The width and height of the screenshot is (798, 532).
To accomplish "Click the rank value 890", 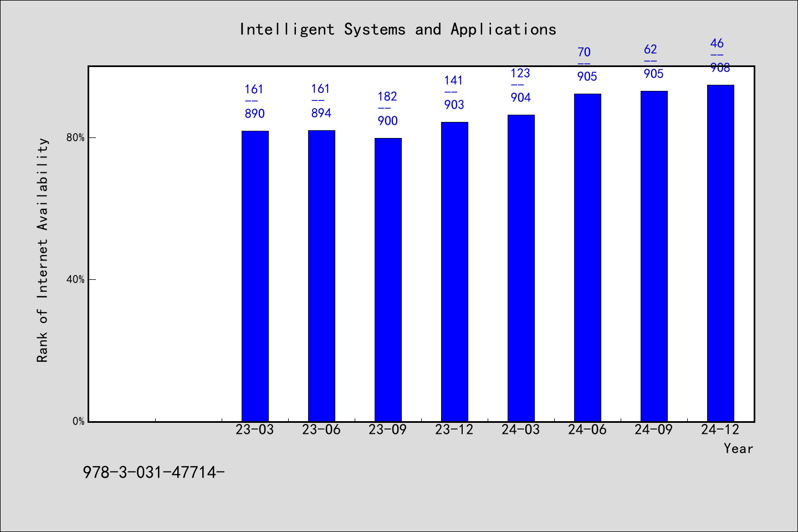I will pos(255,114).
